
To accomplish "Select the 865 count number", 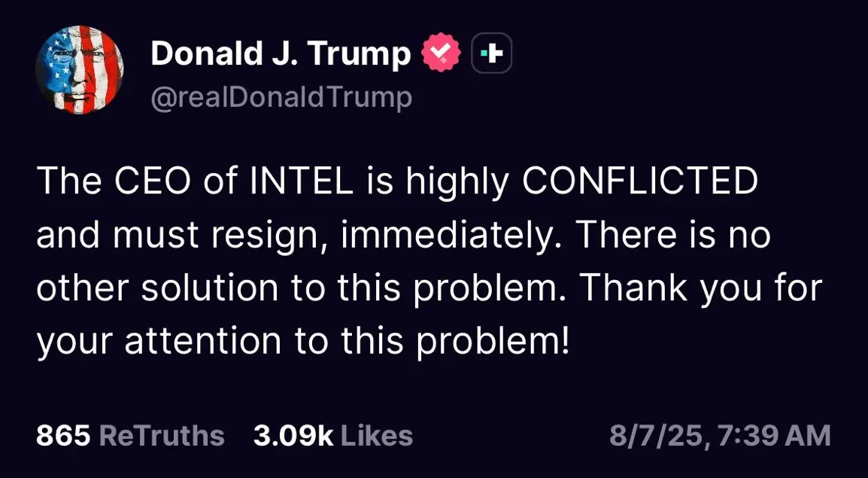I will (63, 436).
